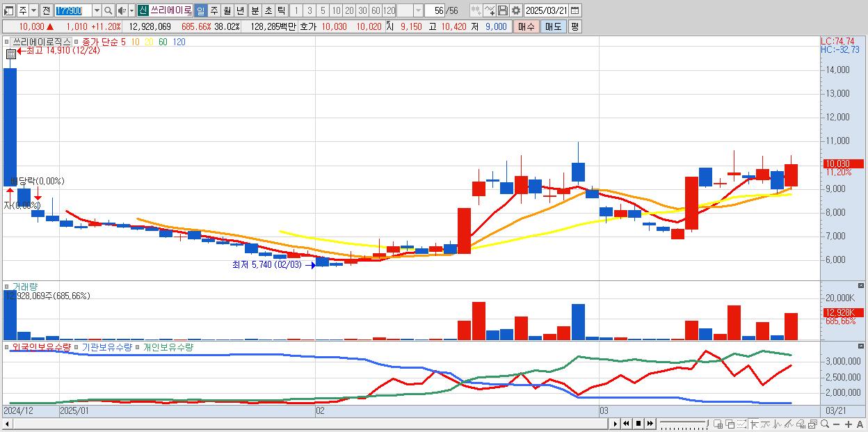Adjust the replay speed slider
Image resolution: width=868 pixels, height=432 pixels.
tap(684, 424)
